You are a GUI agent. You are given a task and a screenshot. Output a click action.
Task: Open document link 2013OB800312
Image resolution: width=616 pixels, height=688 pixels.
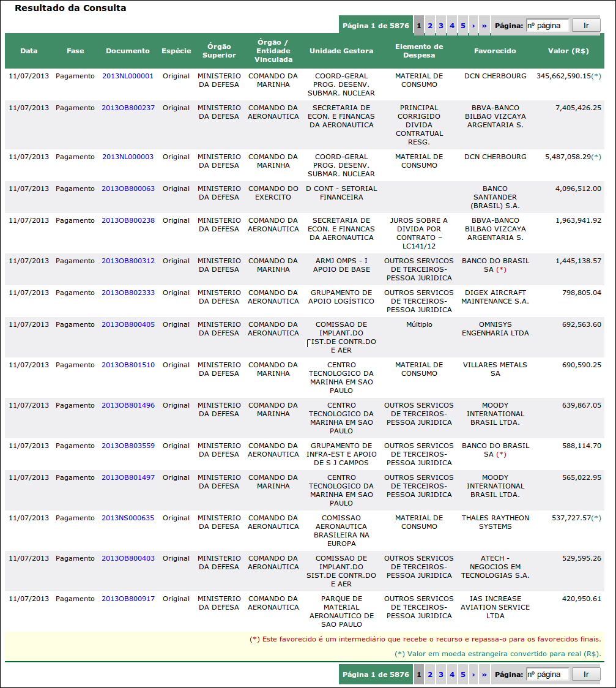click(128, 261)
